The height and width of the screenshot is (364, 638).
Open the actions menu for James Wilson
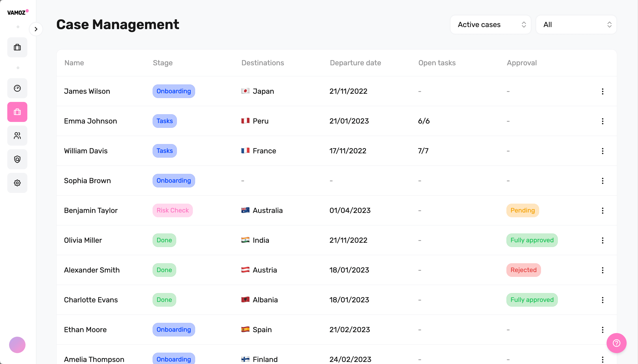tap(603, 91)
